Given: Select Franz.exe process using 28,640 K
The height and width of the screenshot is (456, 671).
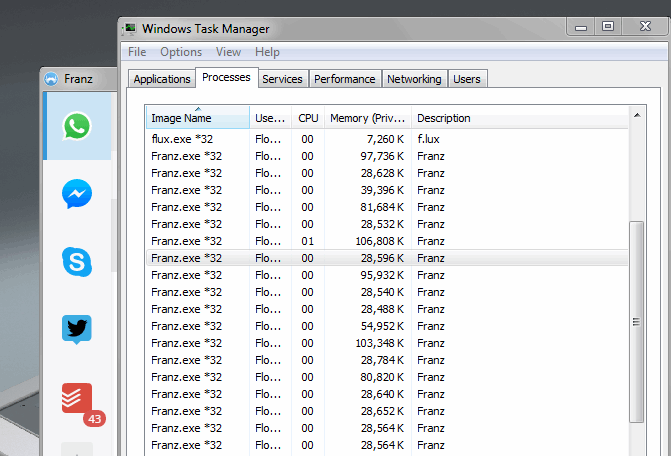Looking at the screenshot, I should tap(387, 394).
